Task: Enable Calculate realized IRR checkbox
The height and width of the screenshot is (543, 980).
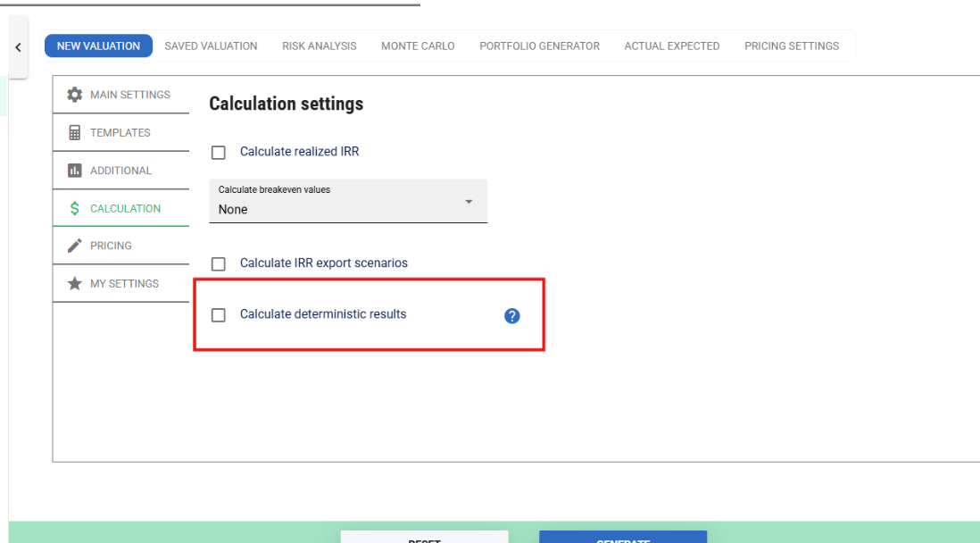Action: (x=218, y=153)
